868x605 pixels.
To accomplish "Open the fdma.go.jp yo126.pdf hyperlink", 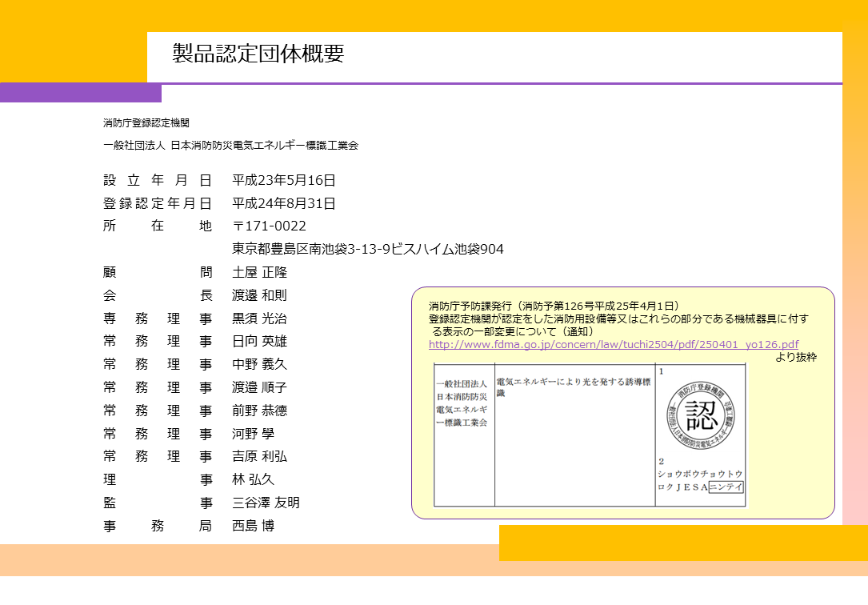I will click(x=614, y=344).
